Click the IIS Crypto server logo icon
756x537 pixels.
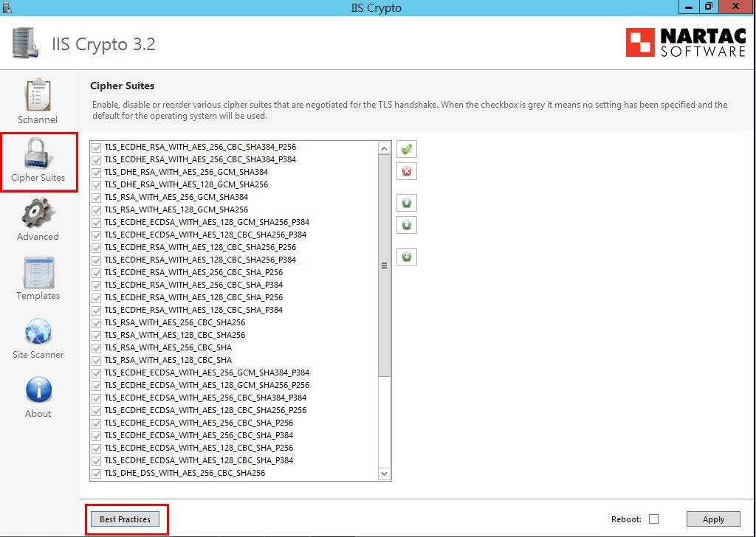pos(25,44)
